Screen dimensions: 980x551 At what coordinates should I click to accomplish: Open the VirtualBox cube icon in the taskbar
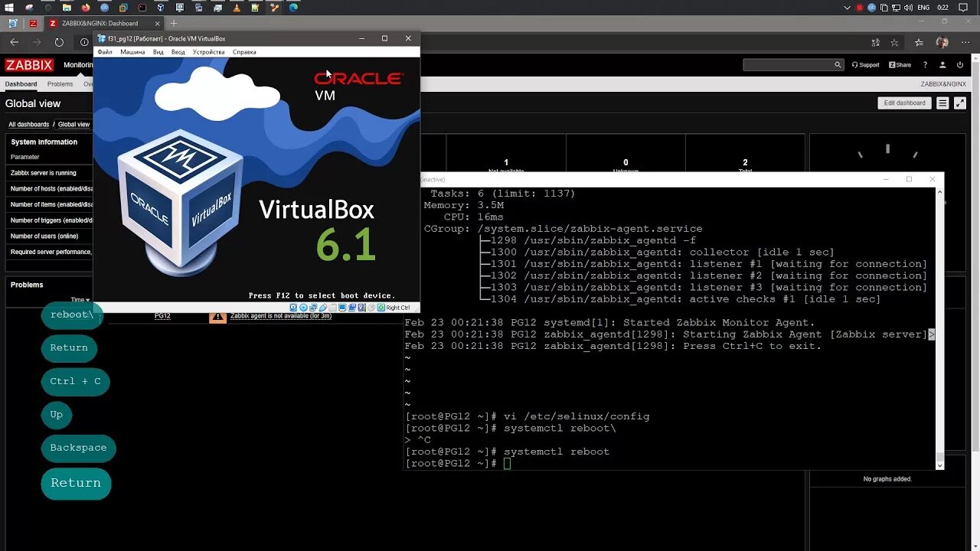pos(161,8)
